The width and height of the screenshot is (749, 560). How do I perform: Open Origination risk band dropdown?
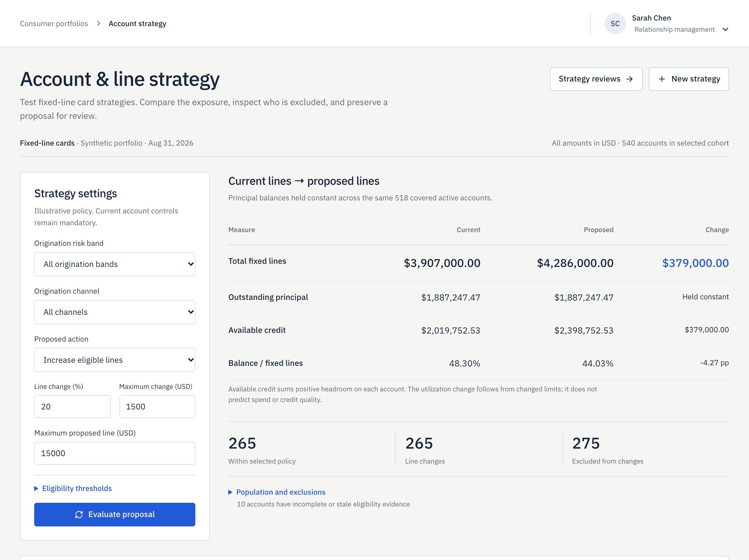pyautogui.click(x=115, y=264)
